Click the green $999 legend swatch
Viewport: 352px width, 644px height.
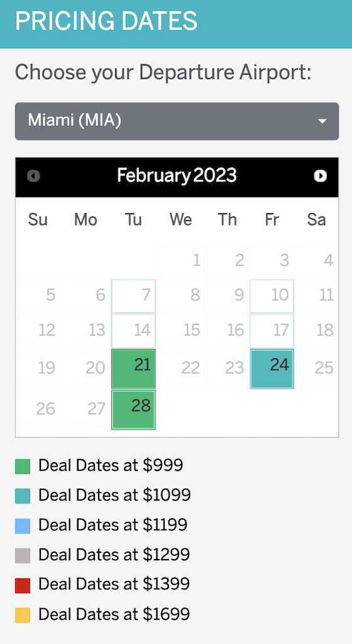[23, 467]
